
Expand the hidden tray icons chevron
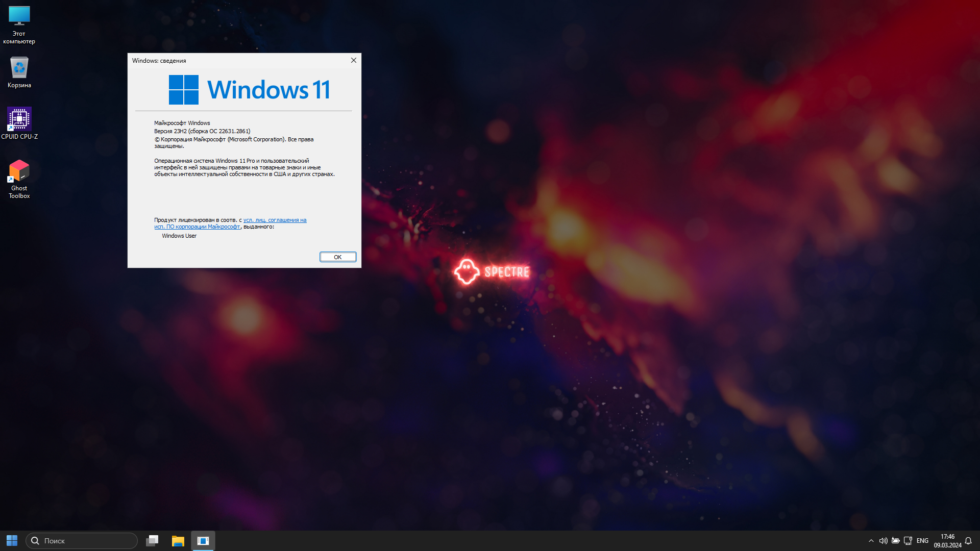point(871,541)
